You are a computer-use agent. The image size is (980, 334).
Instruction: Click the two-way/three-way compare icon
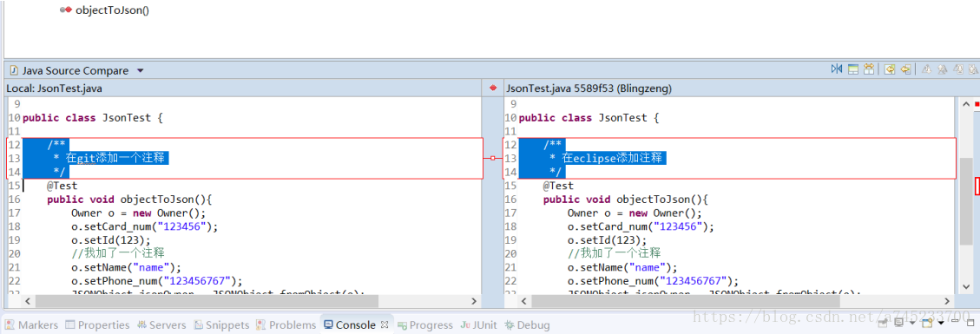coord(869,69)
